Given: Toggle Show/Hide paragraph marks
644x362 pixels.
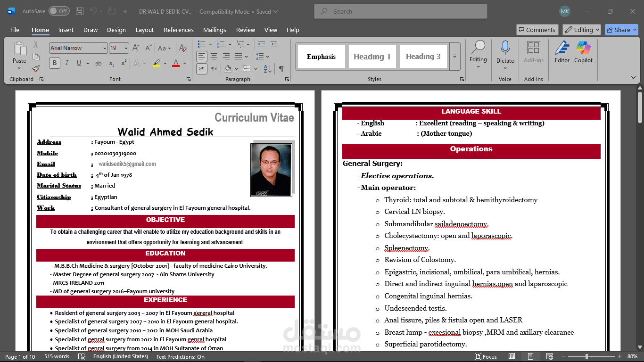Looking at the screenshot, I should coord(281,69).
